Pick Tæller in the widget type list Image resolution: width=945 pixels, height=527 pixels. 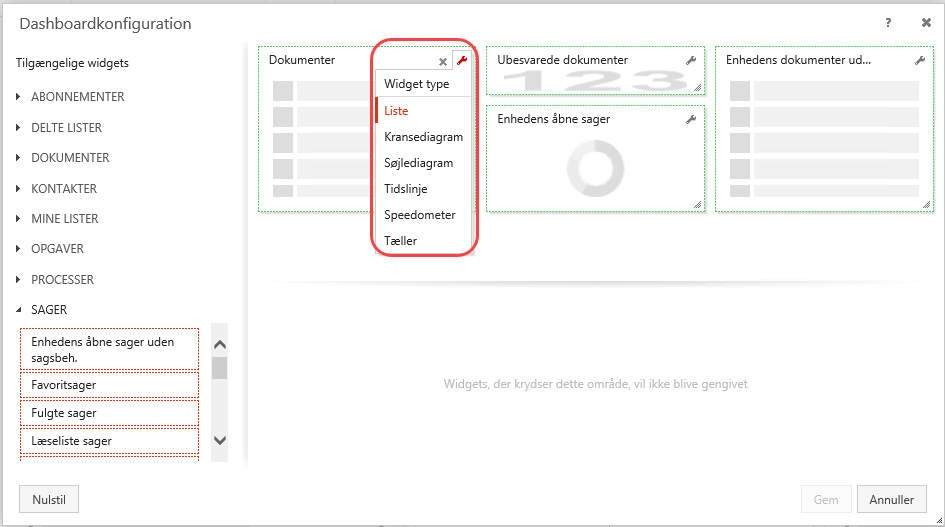[400, 241]
